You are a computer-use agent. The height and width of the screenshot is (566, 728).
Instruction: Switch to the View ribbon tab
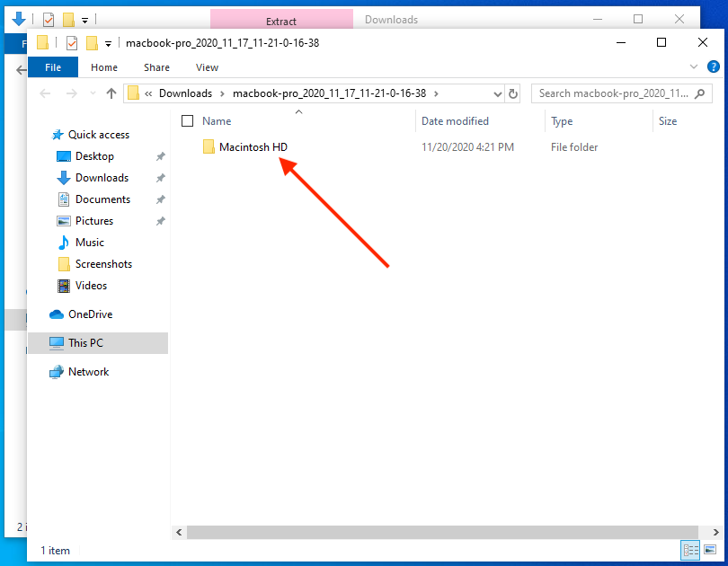207,67
